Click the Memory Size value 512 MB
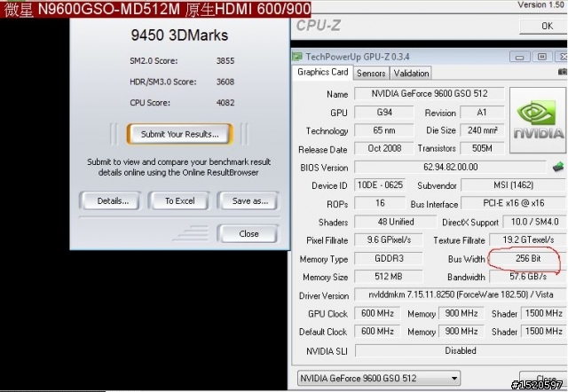The height and width of the screenshot is (392, 568). coord(389,277)
